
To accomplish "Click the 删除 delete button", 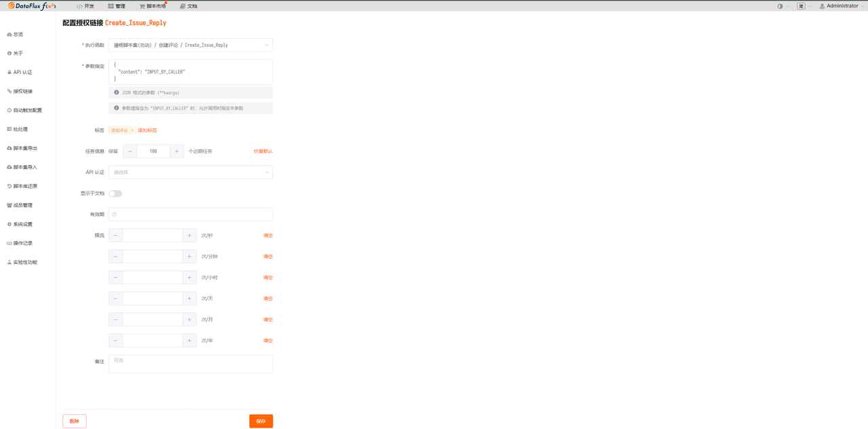I will [x=75, y=422].
